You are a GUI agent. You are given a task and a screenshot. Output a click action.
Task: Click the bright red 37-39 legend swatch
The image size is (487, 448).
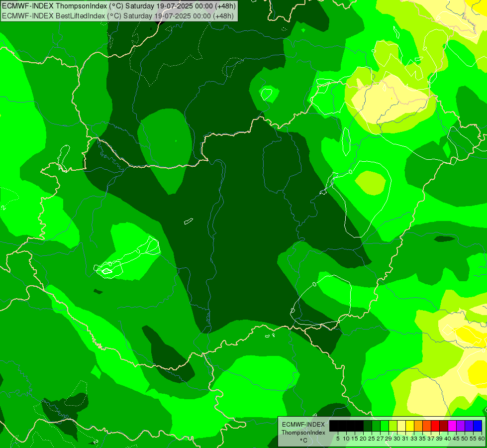pos(435,426)
